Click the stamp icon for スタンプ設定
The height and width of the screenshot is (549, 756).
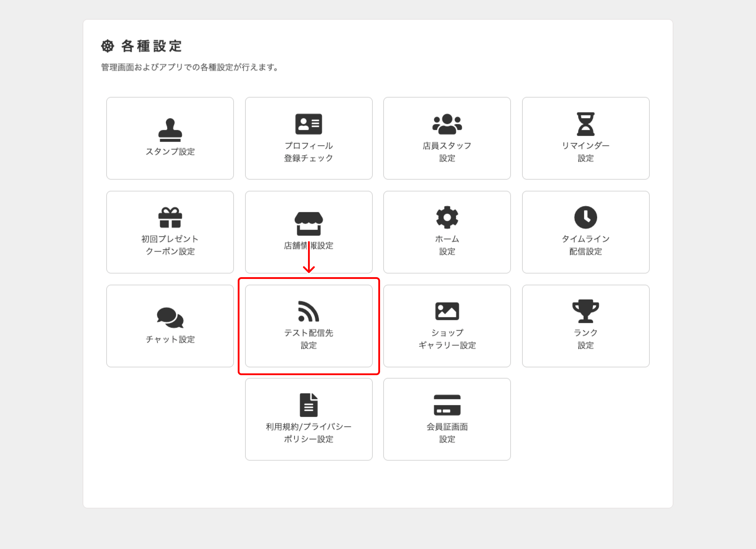pos(170,130)
